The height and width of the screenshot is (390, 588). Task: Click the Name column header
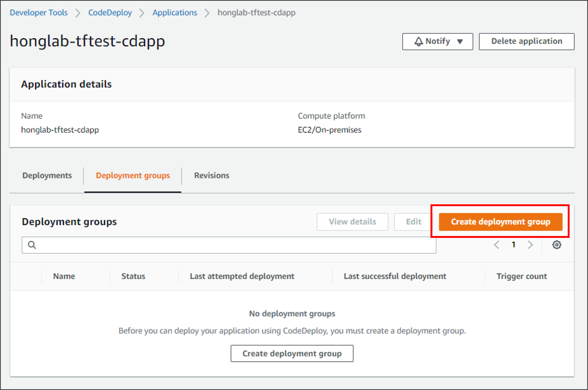click(64, 276)
